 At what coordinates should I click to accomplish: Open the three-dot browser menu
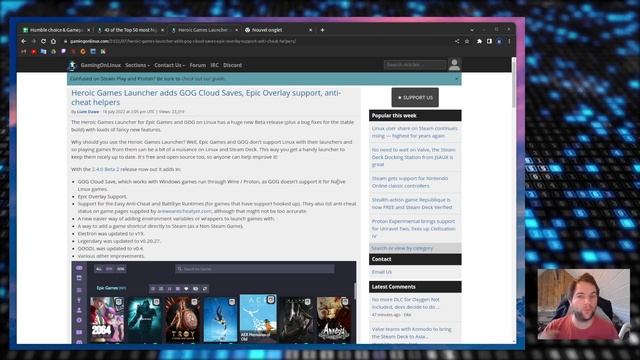point(509,41)
